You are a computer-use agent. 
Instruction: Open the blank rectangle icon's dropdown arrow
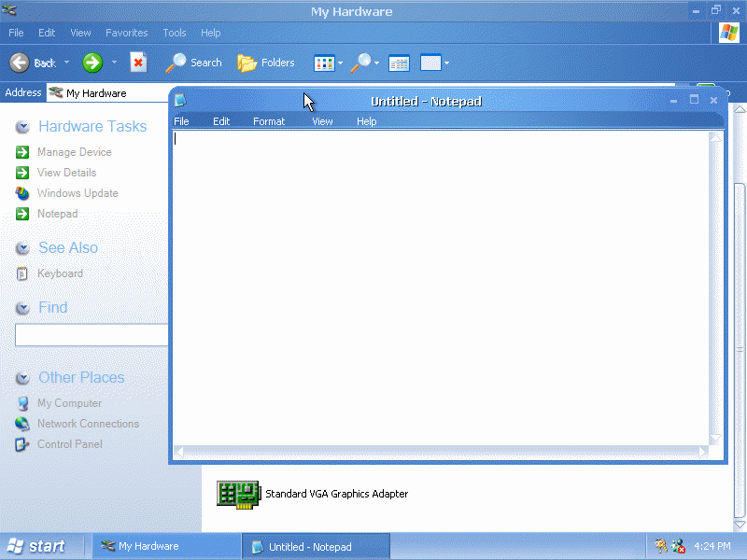(446, 63)
